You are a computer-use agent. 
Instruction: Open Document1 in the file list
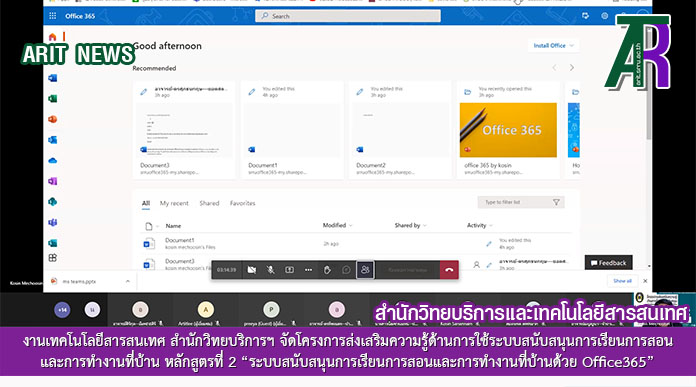pyautogui.click(x=179, y=240)
